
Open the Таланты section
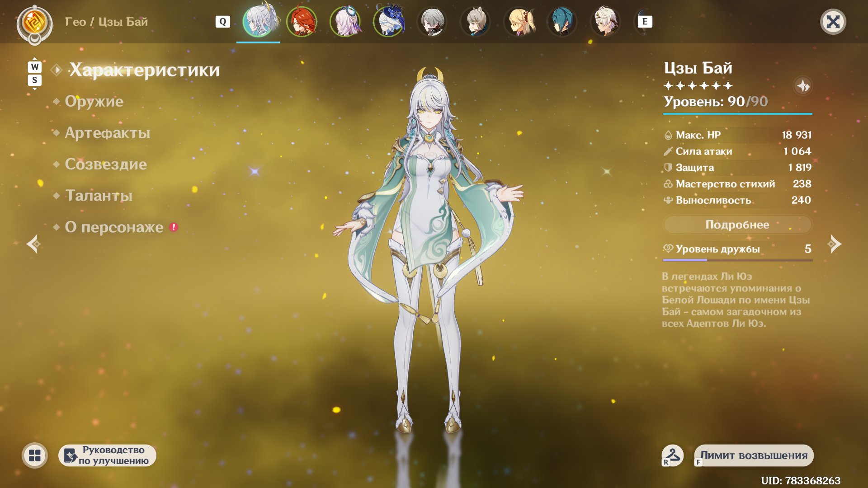99,196
